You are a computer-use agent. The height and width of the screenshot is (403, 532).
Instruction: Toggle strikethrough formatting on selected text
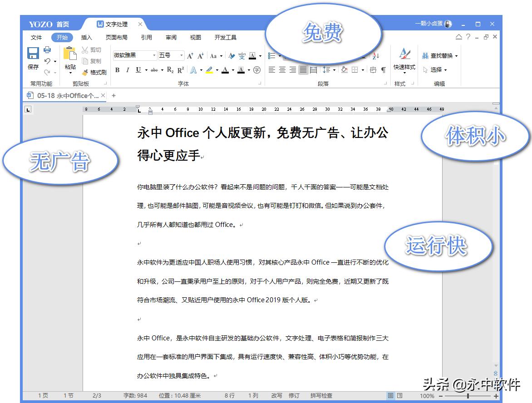click(x=154, y=70)
